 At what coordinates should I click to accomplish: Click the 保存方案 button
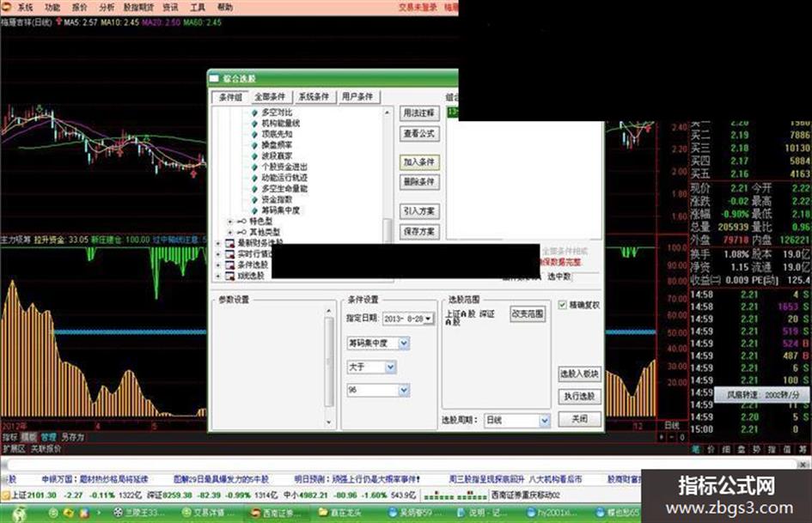click(419, 232)
